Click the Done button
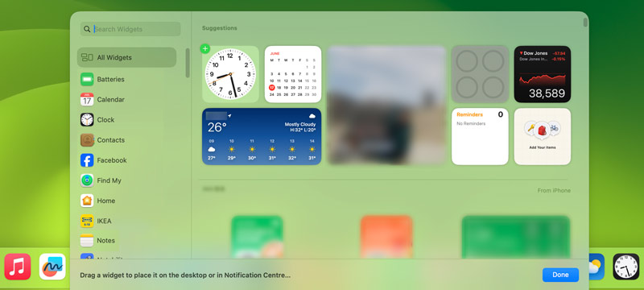 (x=560, y=275)
